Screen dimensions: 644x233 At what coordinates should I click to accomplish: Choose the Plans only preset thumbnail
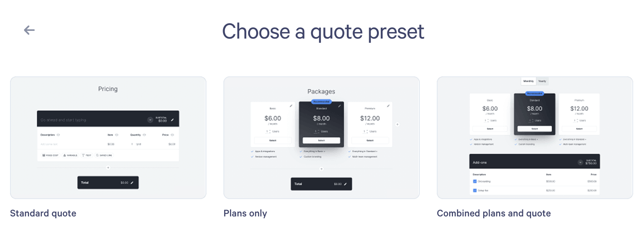[x=322, y=138]
